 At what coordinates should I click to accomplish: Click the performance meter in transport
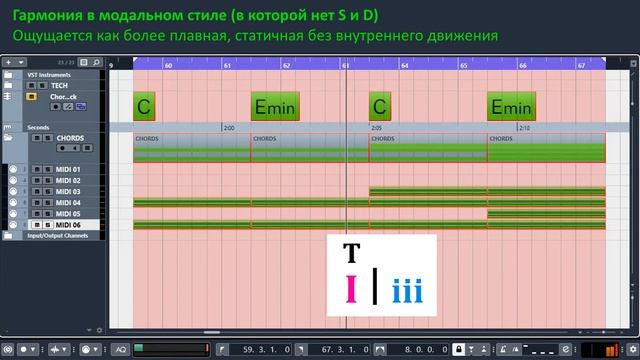pos(171,349)
